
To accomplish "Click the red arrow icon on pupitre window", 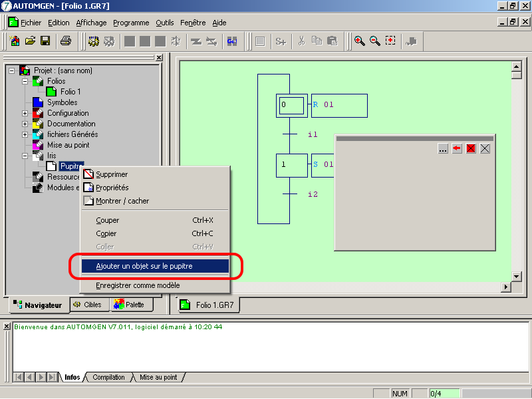I will point(457,149).
